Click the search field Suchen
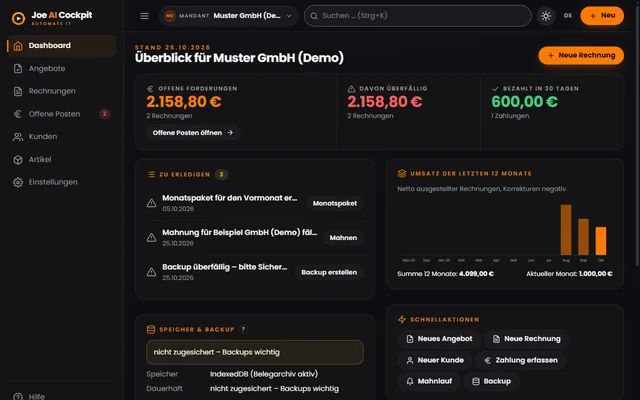The height and width of the screenshot is (400, 640). [418, 16]
